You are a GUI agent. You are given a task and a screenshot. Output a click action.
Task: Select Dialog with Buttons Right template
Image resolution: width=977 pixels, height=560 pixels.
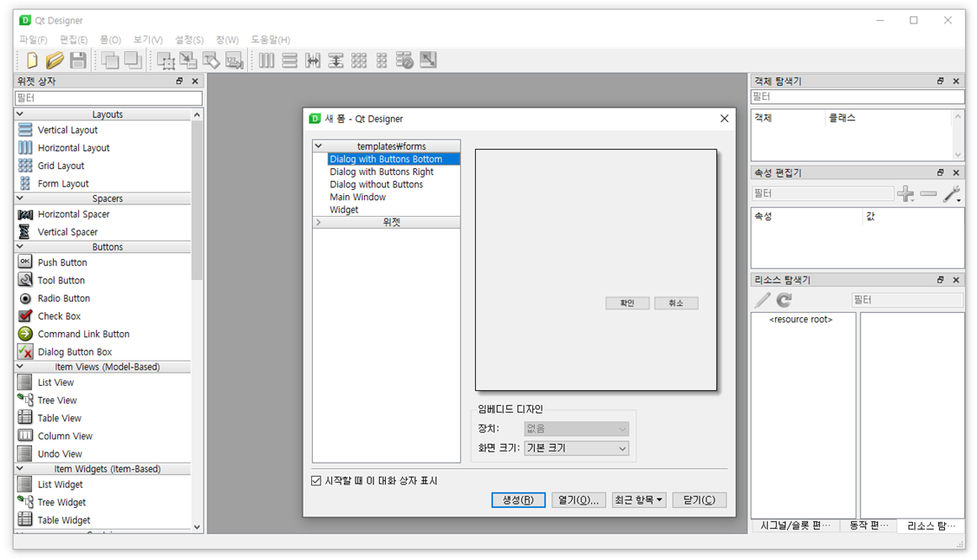381,172
